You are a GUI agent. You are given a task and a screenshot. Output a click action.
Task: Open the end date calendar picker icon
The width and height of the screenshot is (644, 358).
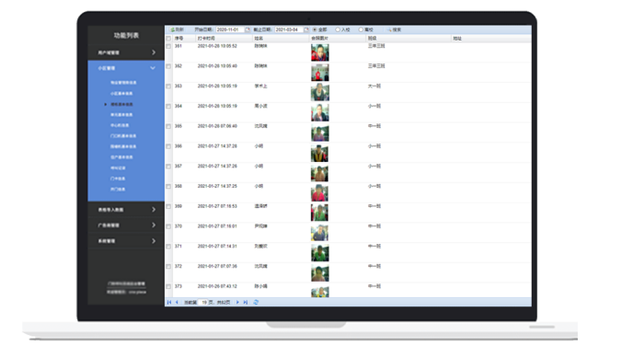[306, 29]
